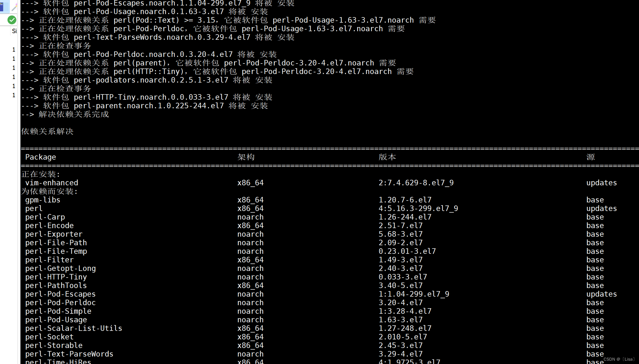Click the 版本 column header text
This screenshot has height=364, width=639.
pyautogui.click(x=387, y=157)
